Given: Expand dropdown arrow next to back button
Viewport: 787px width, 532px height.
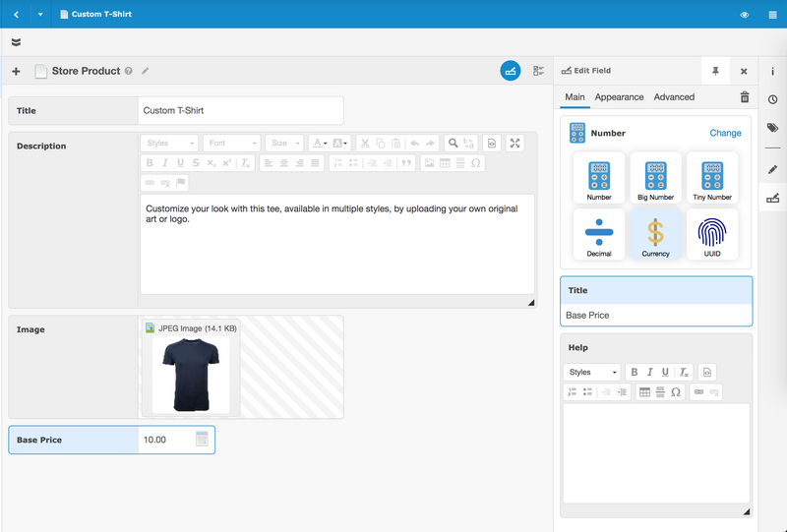Looking at the screenshot, I should click(x=40, y=15).
